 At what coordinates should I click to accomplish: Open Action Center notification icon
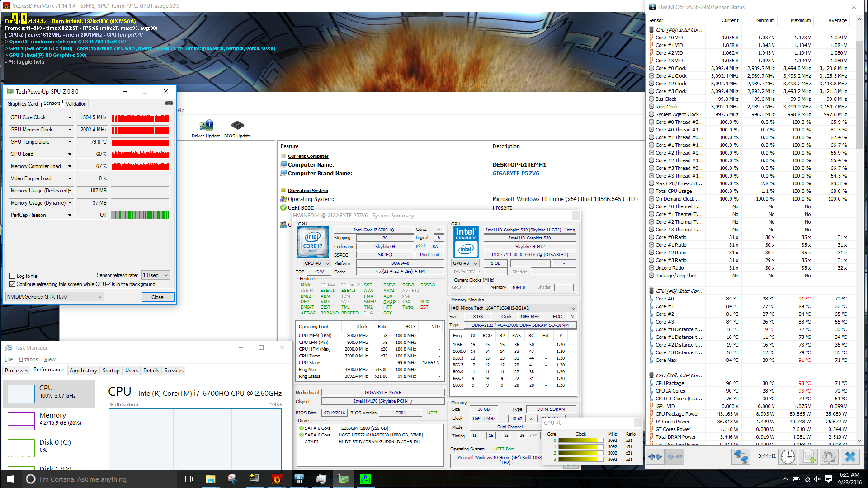click(x=829, y=479)
